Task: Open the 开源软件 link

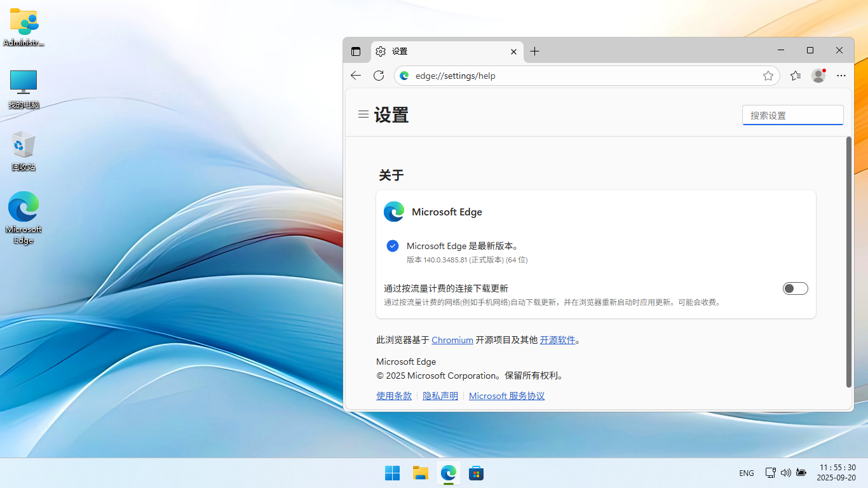Action: (x=558, y=340)
